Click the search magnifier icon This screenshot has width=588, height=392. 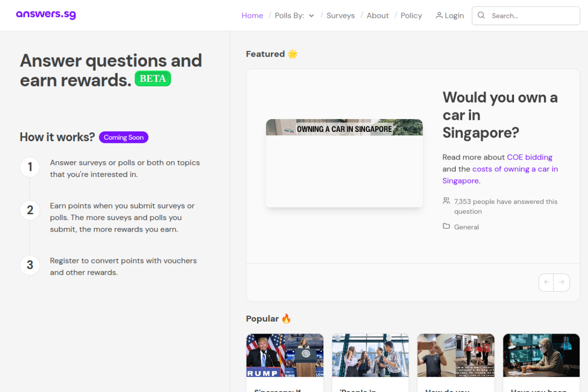481,15
